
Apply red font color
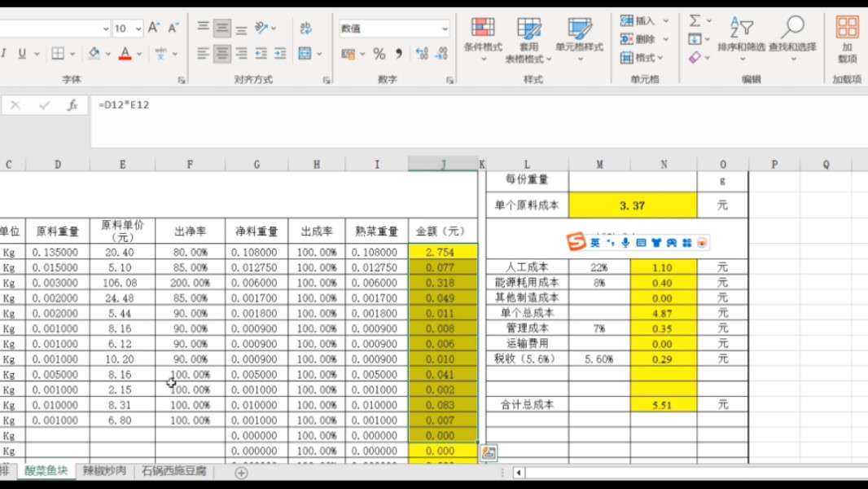125,53
